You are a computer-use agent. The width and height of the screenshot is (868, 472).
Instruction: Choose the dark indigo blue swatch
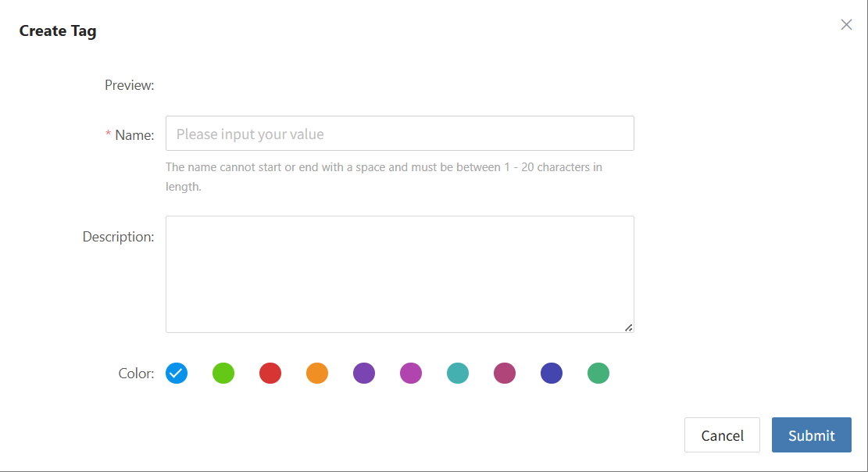552,373
